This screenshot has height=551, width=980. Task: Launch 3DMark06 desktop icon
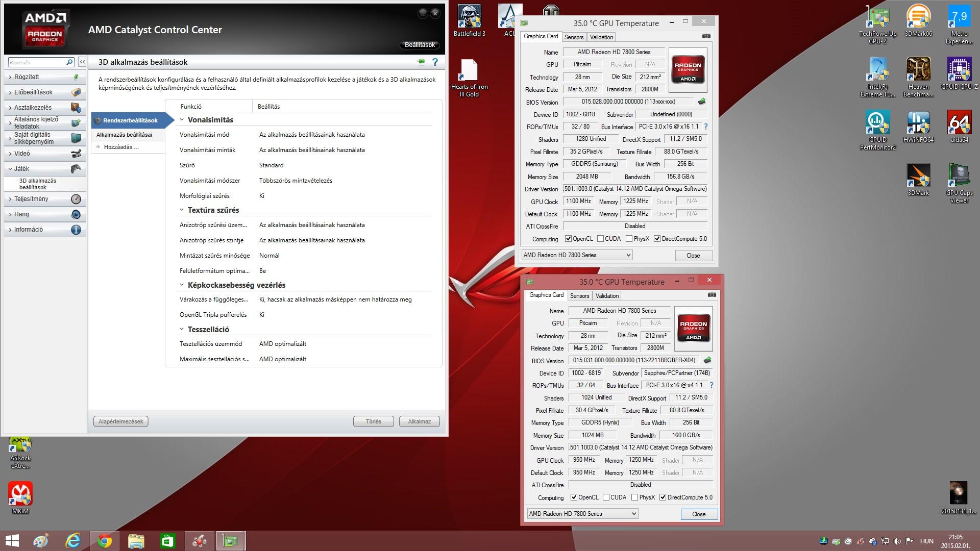tap(918, 21)
